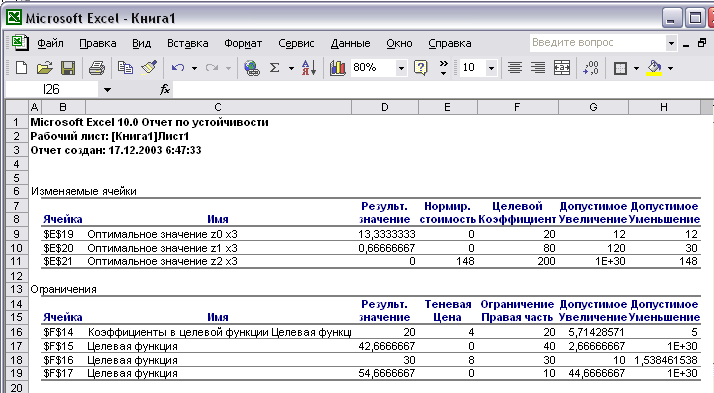Screen dimensions: 714x393
Task: Expand the Введите вопрос history dropdown
Action: (x=671, y=43)
